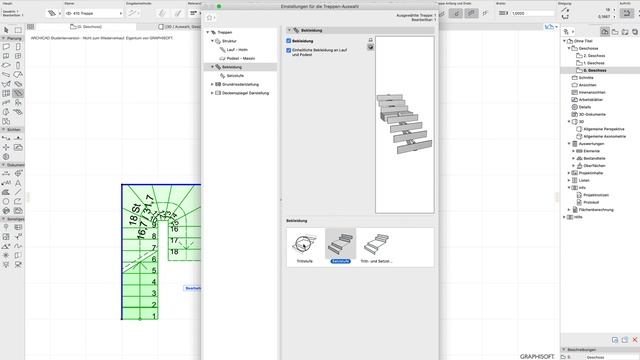The width and height of the screenshot is (640, 360).
Task: Open the Project Map view in Navigator
Action: (605, 31)
